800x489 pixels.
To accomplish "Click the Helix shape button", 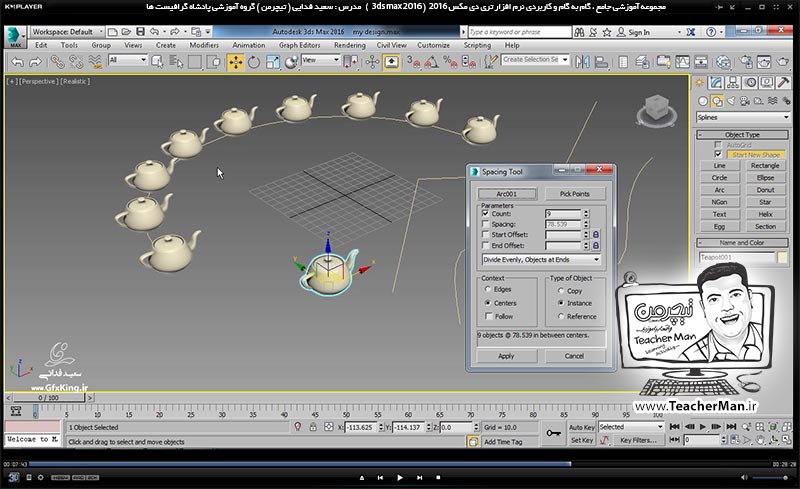I will (x=765, y=214).
